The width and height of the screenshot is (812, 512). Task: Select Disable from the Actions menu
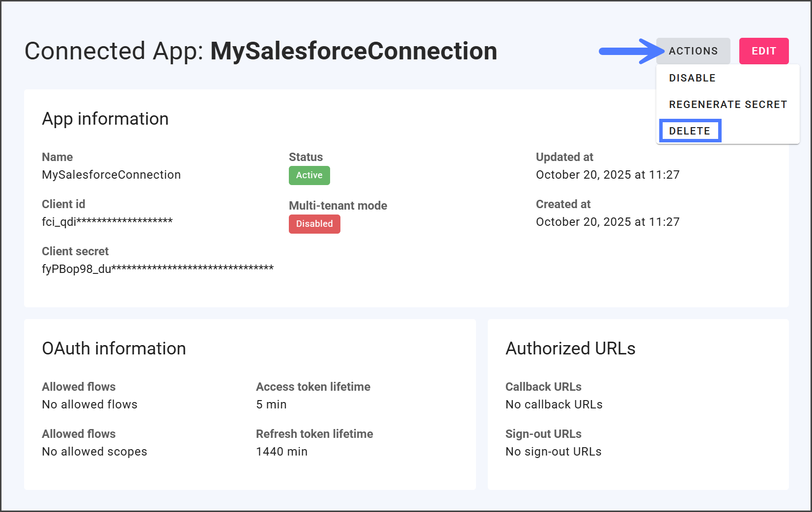(692, 78)
